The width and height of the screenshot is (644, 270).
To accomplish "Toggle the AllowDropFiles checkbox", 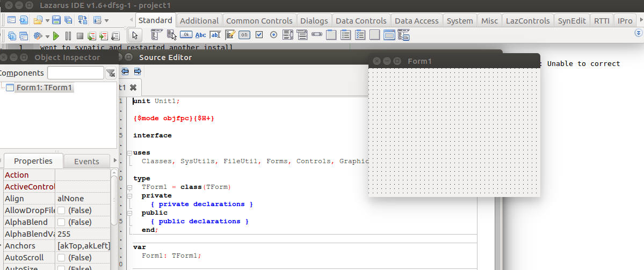I will tap(62, 210).
